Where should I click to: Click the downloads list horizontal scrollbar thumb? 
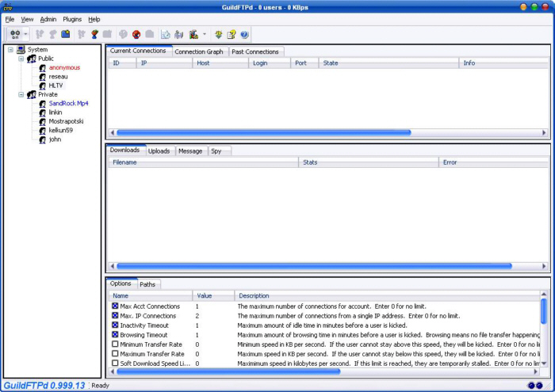(x=314, y=266)
